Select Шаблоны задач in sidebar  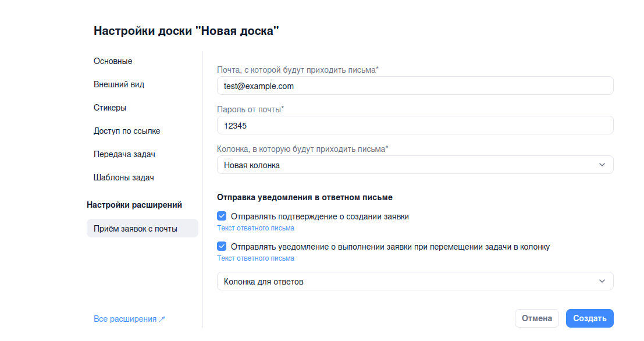[123, 177]
